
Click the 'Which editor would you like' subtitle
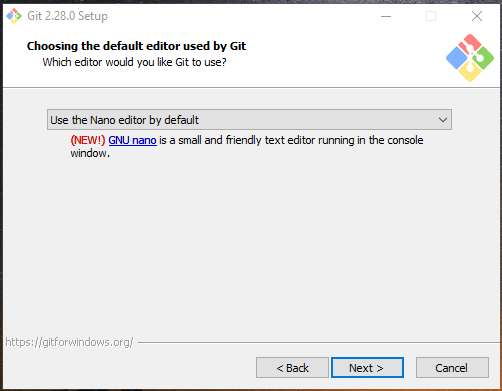pyautogui.click(x=134, y=62)
